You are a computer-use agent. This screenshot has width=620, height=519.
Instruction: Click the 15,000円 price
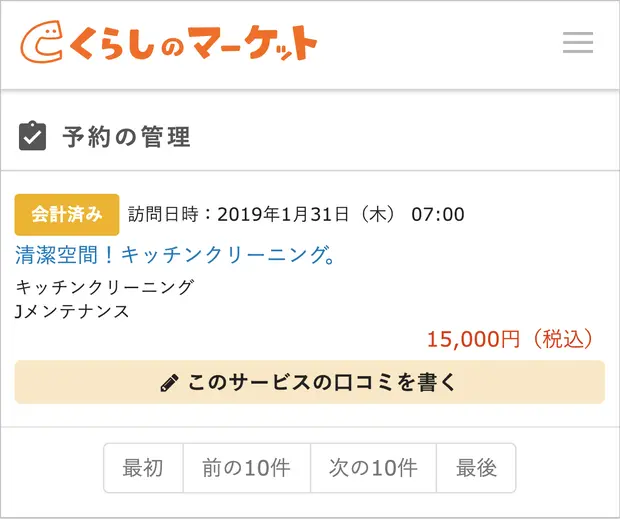click(473, 339)
